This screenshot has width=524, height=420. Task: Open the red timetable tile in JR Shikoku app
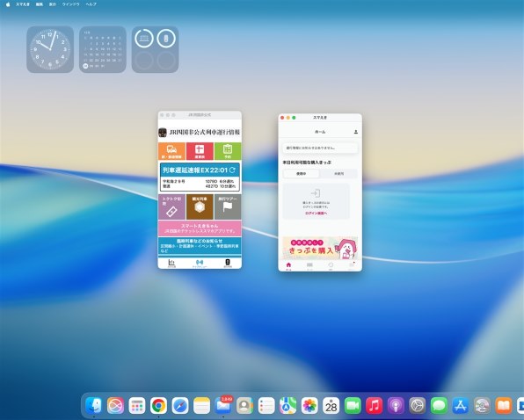200,151
